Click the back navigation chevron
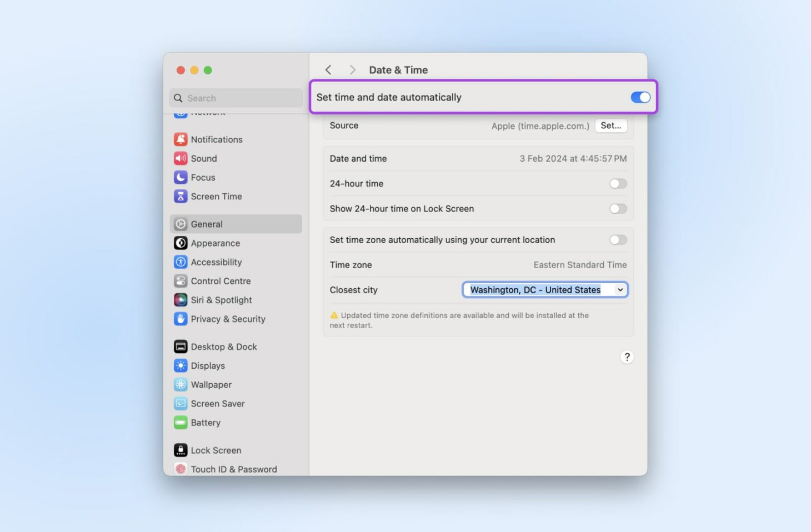 328,69
